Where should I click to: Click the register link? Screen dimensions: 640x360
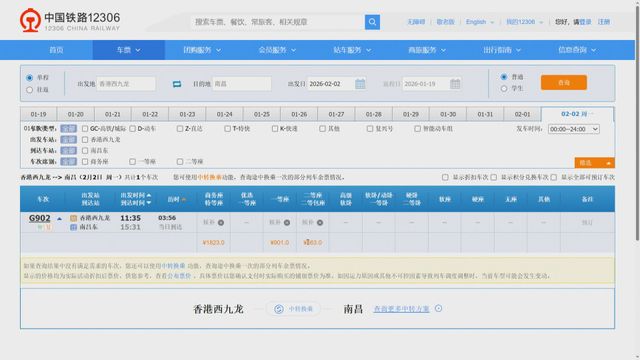(604, 22)
